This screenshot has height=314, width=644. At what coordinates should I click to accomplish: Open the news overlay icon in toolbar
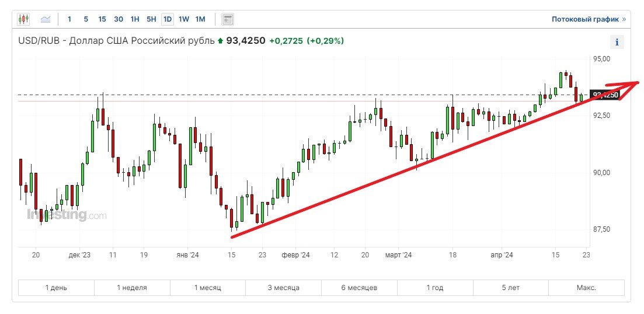228,19
